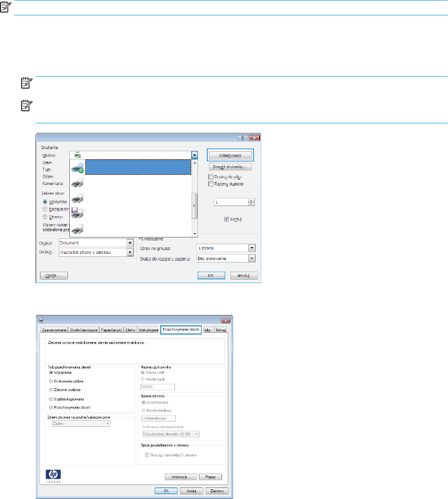Select the last printer icon in the list

tap(77, 228)
